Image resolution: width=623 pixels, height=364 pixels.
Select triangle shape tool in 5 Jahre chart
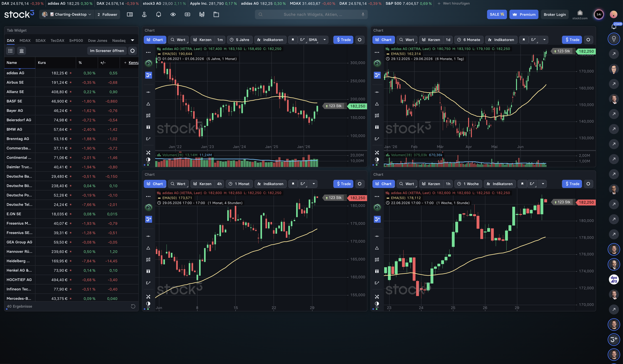[148, 104]
